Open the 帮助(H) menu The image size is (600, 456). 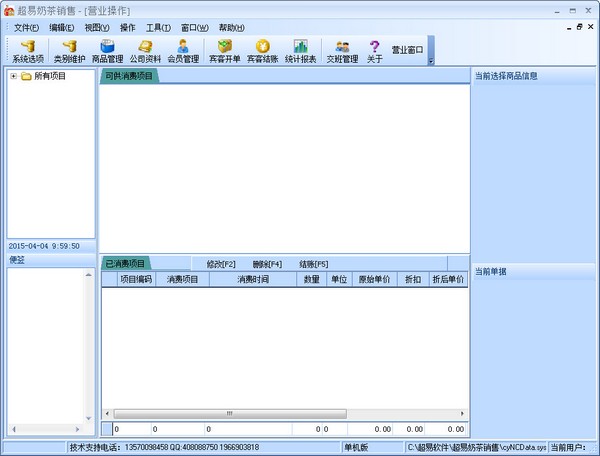click(x=232, y=28)
